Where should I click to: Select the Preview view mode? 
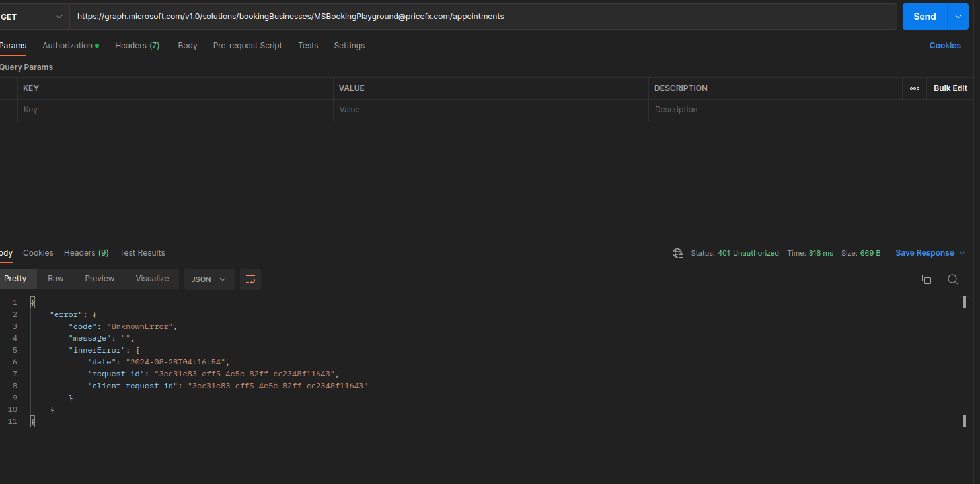click(x=100, y=279)
